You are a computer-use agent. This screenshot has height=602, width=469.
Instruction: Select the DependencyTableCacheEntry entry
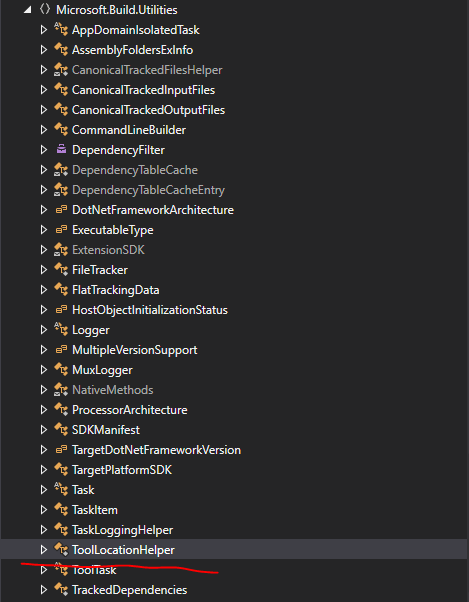149,190
